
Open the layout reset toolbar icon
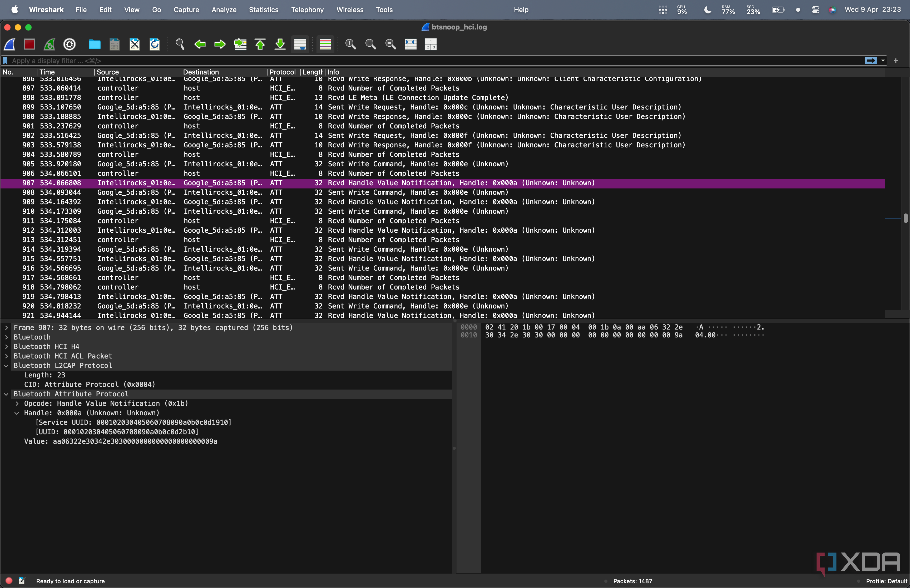pyautogui.click(x=431, y=44)
